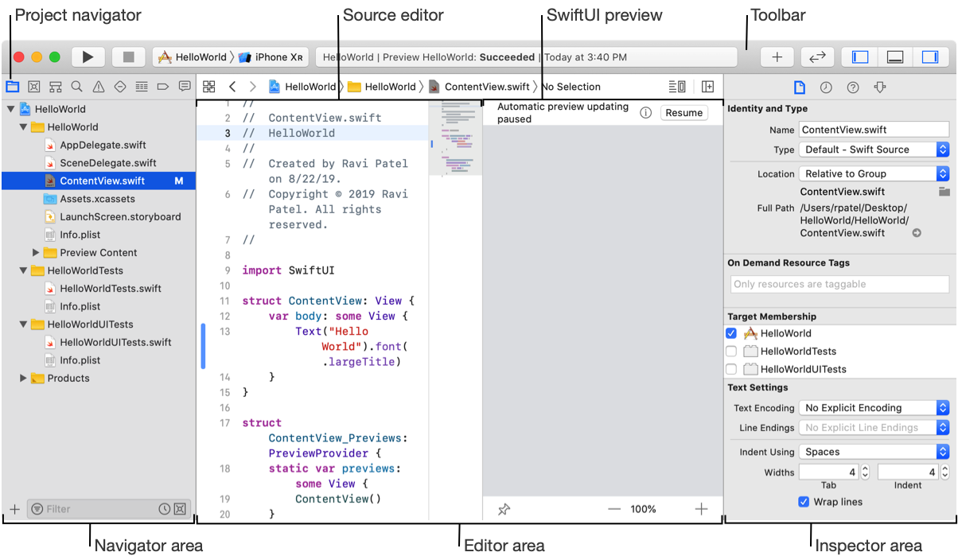Toggle the navigator panel visibility

[x=860, y=57]
